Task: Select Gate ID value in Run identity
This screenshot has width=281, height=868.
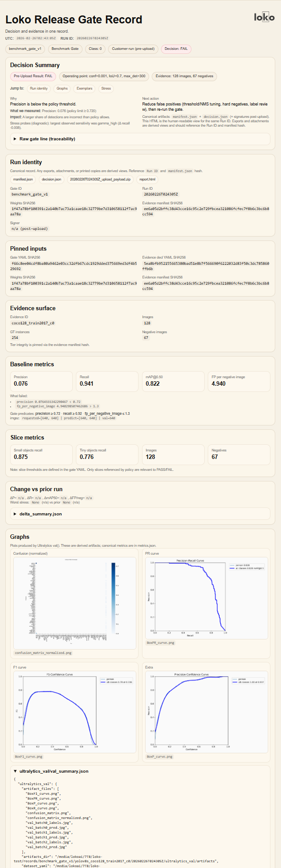Action: tap(30, 194)
